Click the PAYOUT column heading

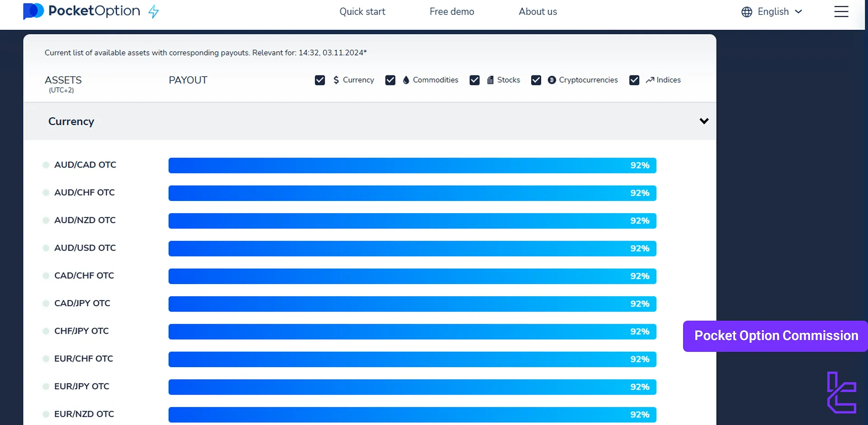coord(188,80)
